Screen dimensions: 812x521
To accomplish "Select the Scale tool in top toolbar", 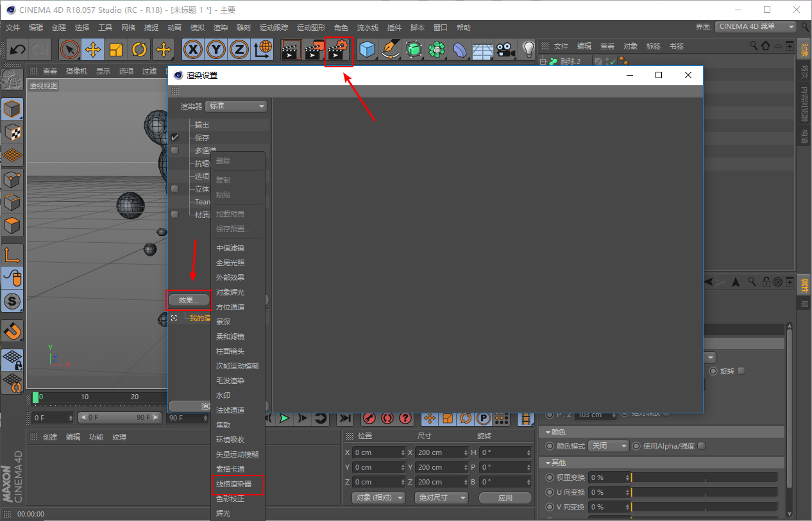I will pyautogui.click(x=116, y=49).
